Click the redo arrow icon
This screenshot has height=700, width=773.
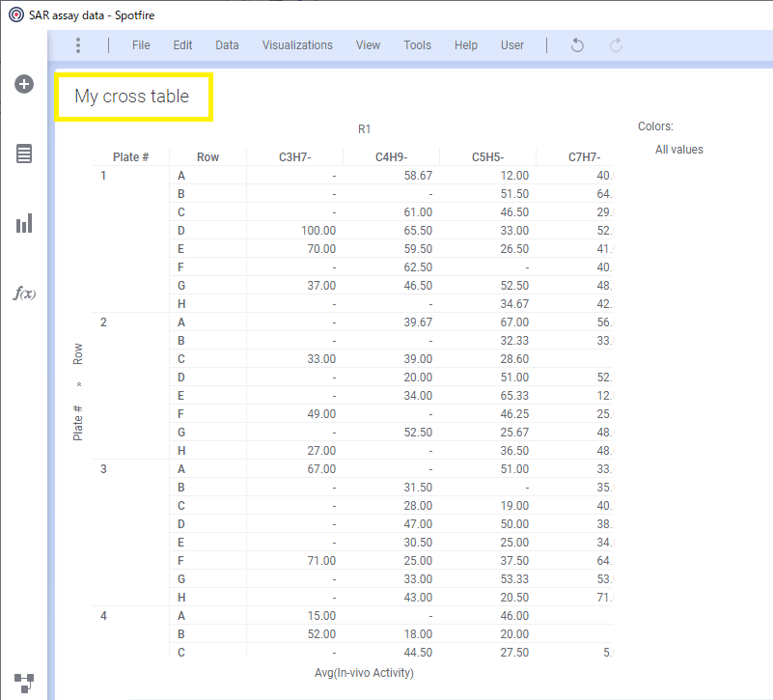pos(615,44)
